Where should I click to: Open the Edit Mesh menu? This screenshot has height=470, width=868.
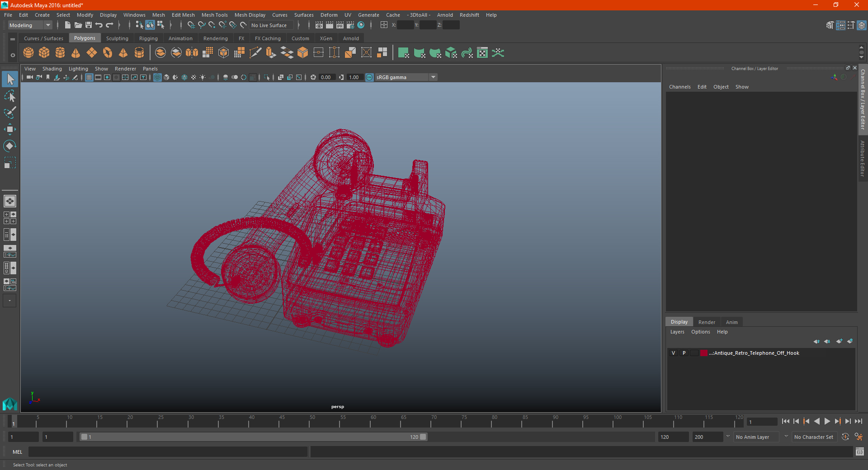(x=183, y=15)
